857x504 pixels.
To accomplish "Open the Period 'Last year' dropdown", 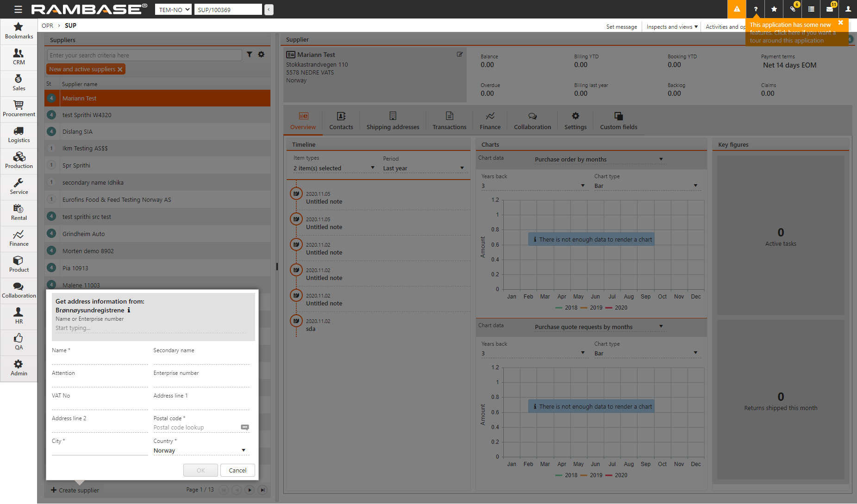I will [423, 168].
